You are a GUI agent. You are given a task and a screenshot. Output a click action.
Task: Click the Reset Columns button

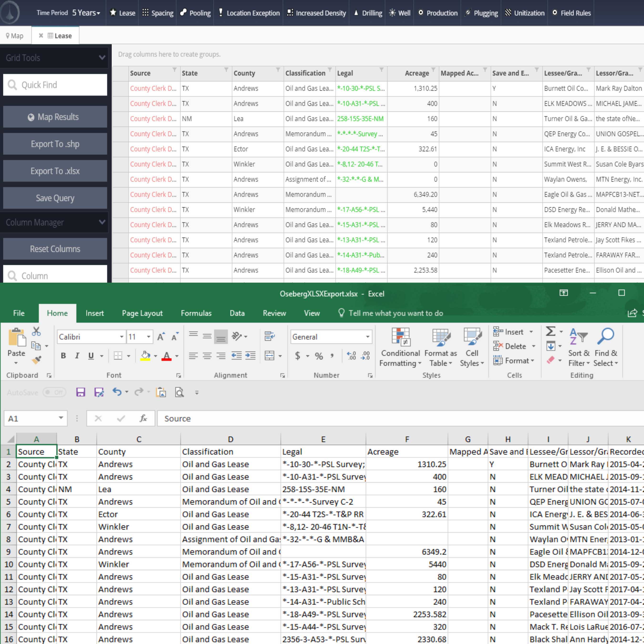pyautogui.click(x=55, y=249)
